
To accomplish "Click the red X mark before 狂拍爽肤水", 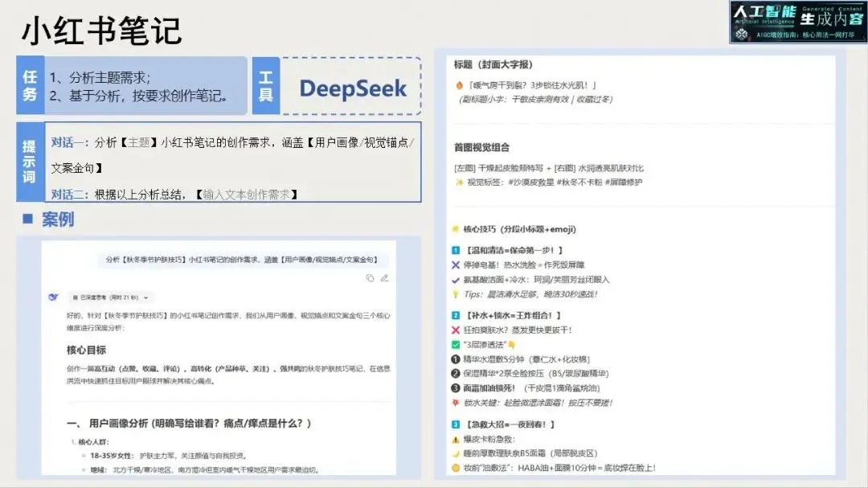I will click(456, 330).
